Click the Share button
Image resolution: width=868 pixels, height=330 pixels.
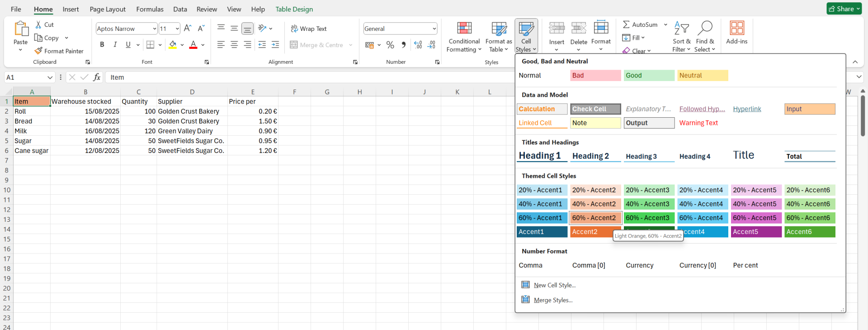click(844, 9)
